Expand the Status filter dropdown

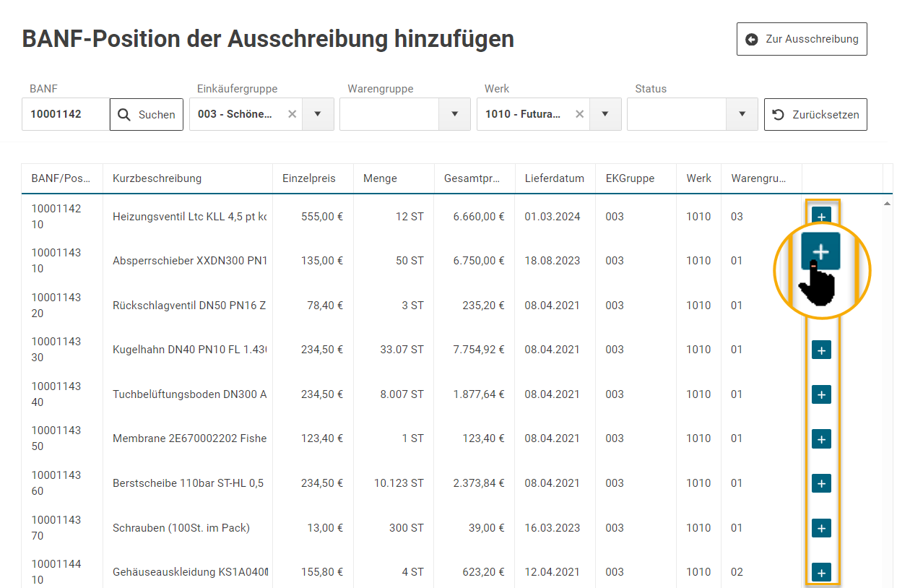(x=742, y=114)
